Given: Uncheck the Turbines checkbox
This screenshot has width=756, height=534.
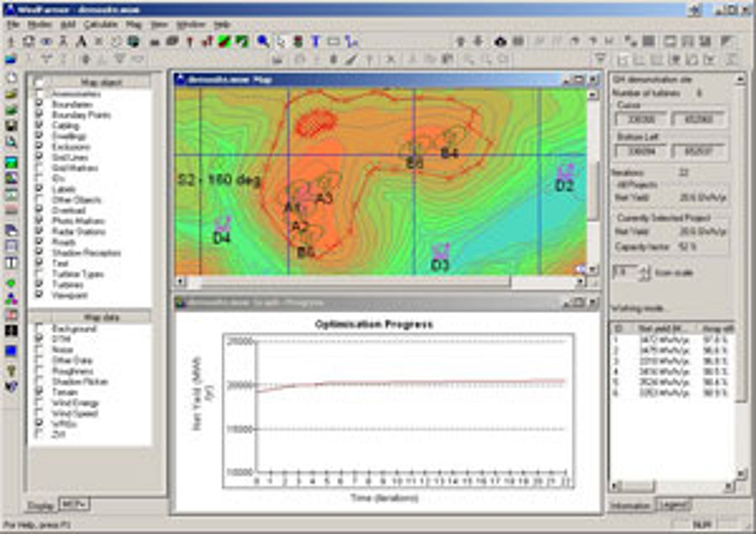Looking at the screenshot, I should coord(40,285).
